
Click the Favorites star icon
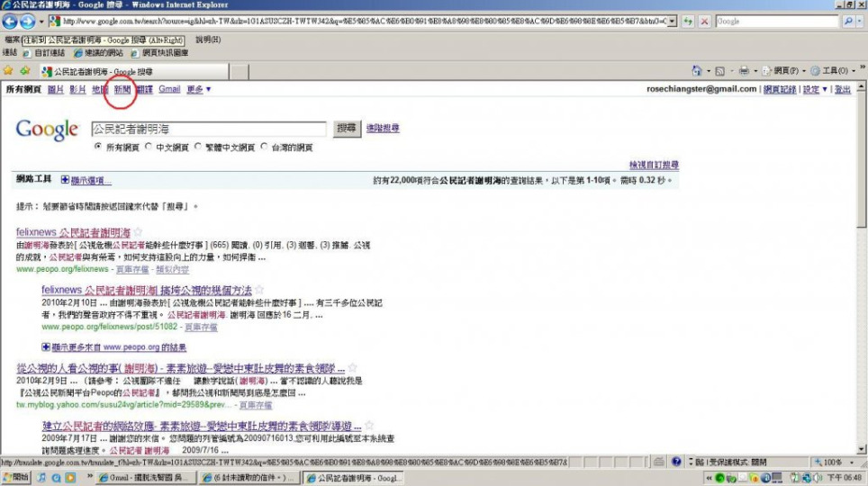pos(8,70)
